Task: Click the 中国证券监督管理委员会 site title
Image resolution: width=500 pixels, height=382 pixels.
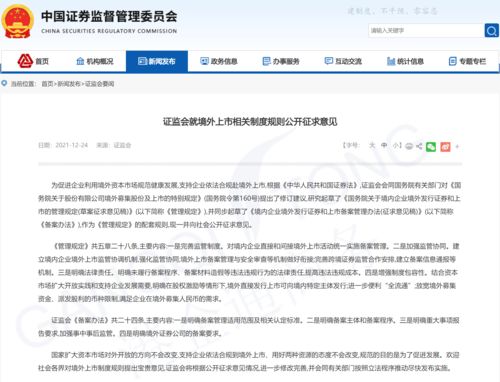Action: point(109,16)
